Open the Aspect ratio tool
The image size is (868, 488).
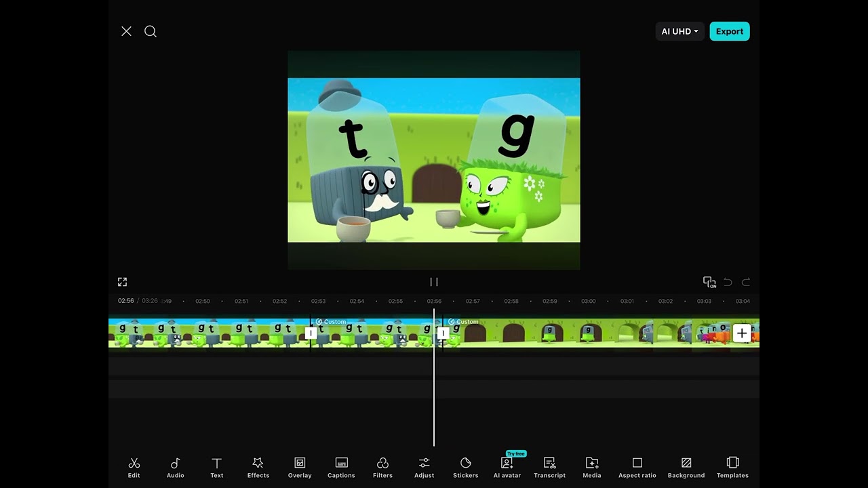(x=637, y=467)
